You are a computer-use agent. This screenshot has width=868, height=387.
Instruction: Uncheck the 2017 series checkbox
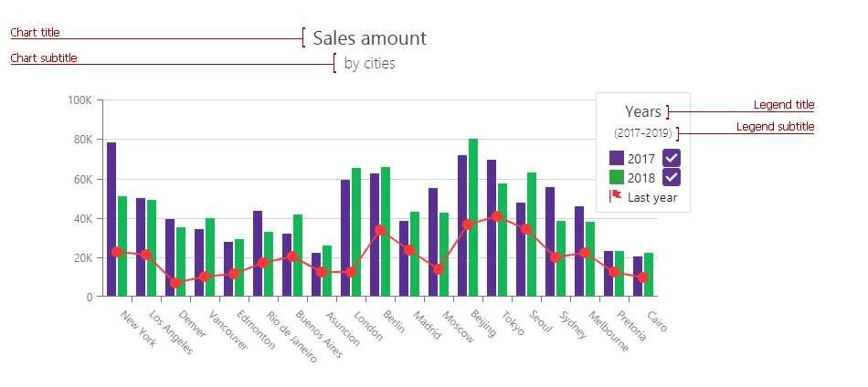pos(672,158)
